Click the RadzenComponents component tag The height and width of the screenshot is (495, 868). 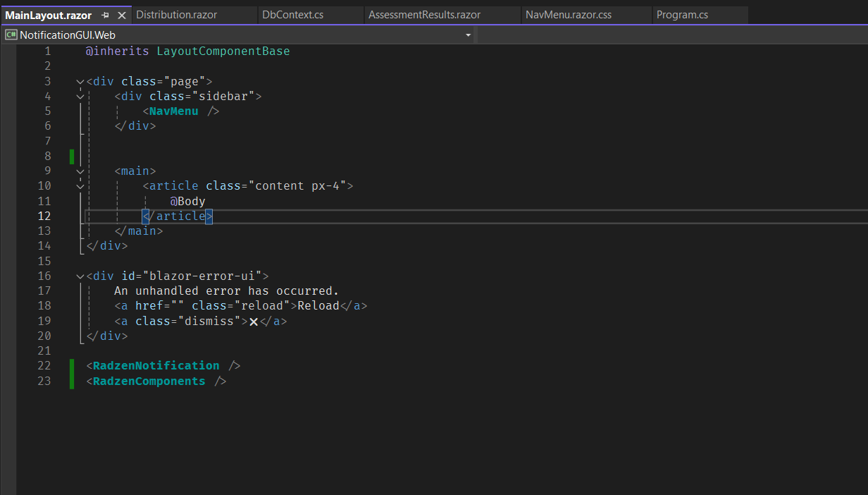click(149, 381)
